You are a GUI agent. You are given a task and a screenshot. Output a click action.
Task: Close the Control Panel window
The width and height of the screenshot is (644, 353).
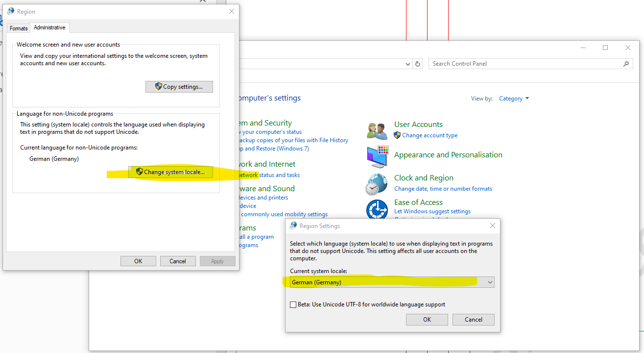point(628,48)
